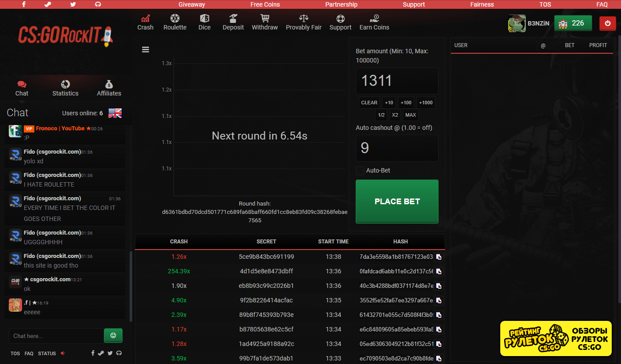Open the emoji picker in chat

click(113, 335)
